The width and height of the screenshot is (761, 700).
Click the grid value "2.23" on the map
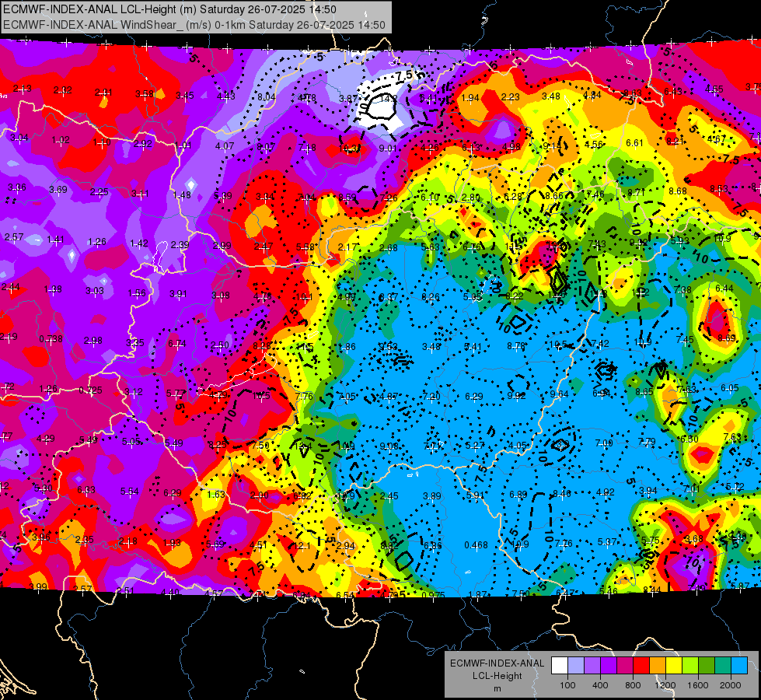(x=511, y=97)
